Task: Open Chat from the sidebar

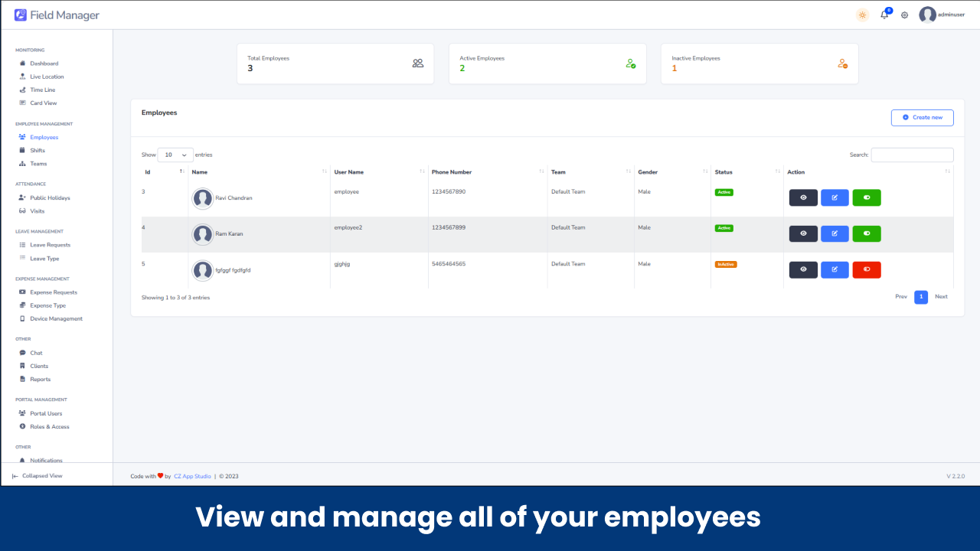Action: (x=35, y=352)
